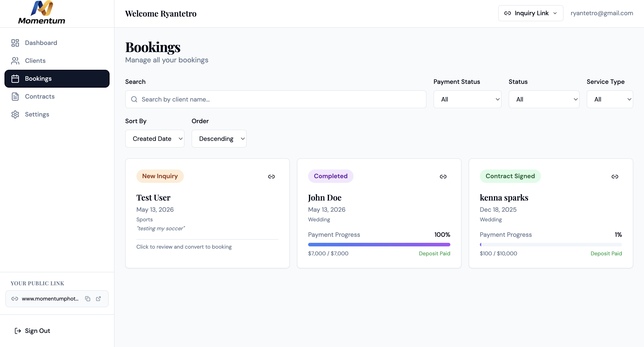
Task: Click the Contracts document icon
Action: click(x=15, y=97)
